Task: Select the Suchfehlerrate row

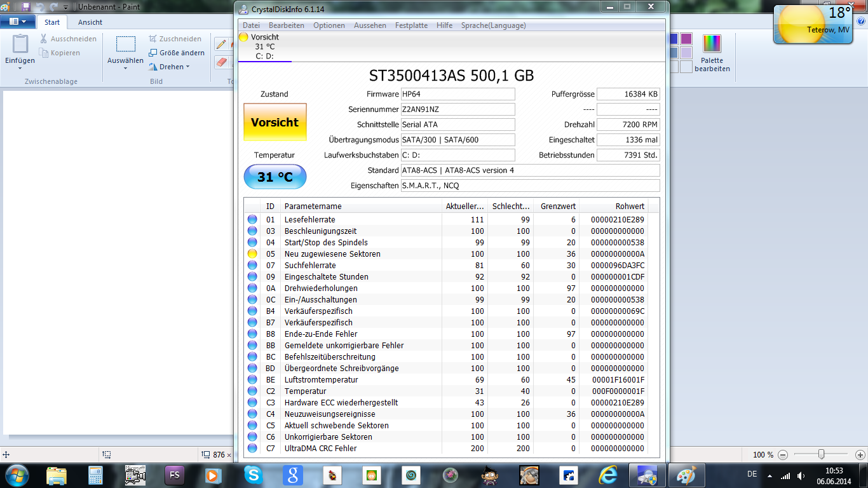Action: 447,265
